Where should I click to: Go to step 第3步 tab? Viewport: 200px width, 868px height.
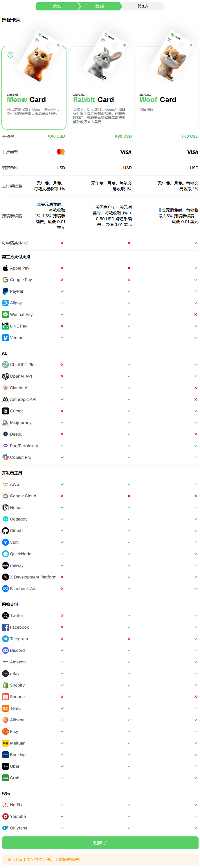(x=143, y=6)
